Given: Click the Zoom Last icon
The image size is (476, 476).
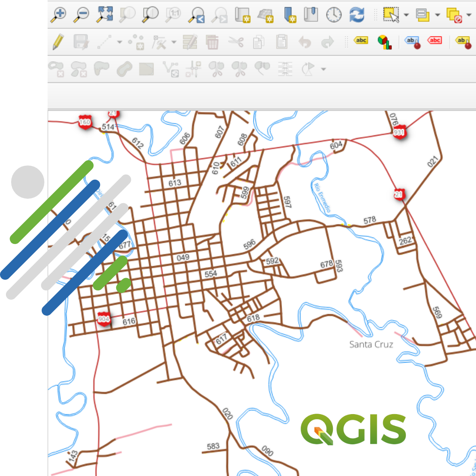Looking at the screenshot, I should 196,15.
